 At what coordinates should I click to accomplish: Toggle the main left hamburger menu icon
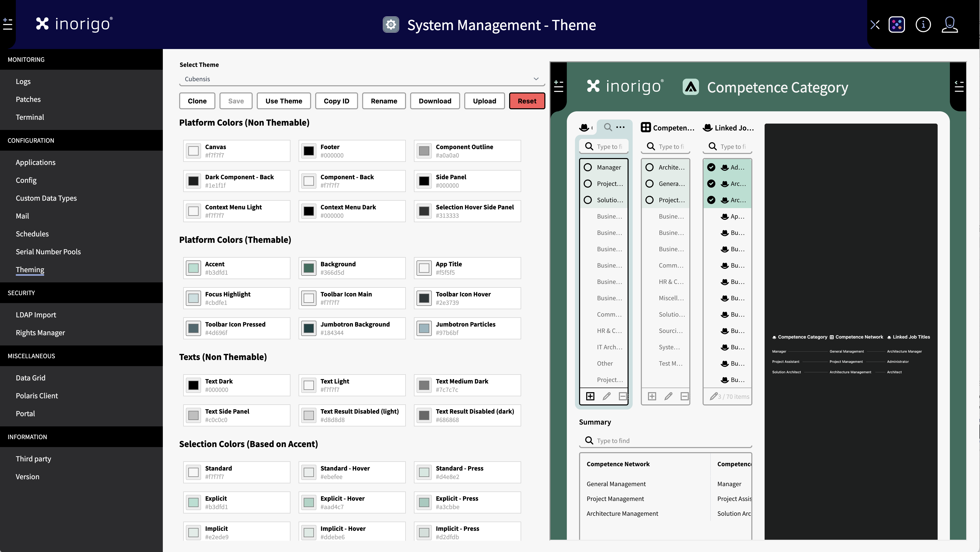tap(8, 24)
